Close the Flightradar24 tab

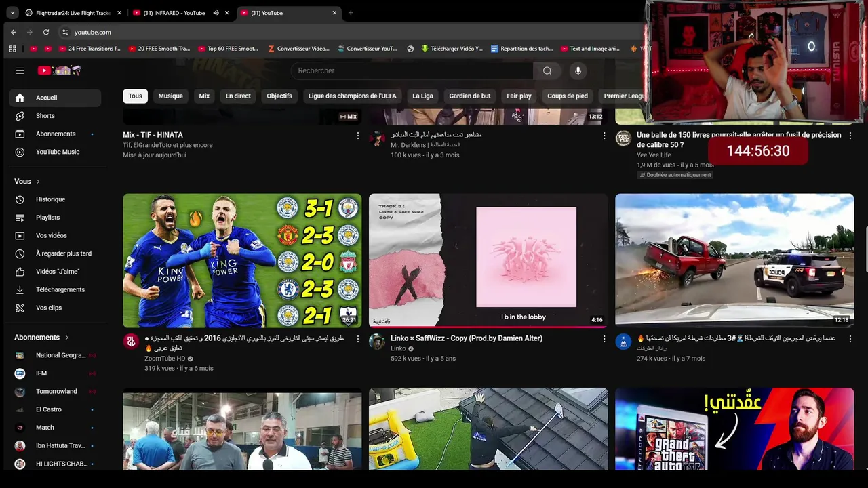(119, 13)
